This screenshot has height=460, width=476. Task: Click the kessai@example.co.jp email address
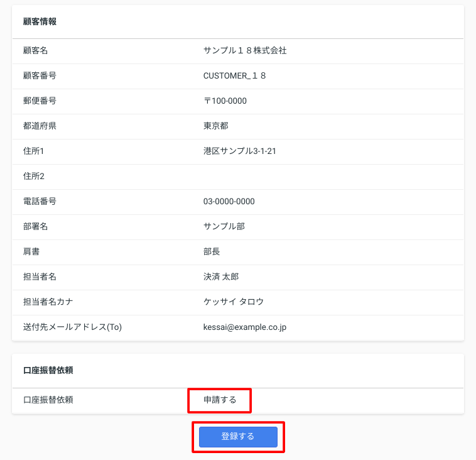click(x=245, y=327)
